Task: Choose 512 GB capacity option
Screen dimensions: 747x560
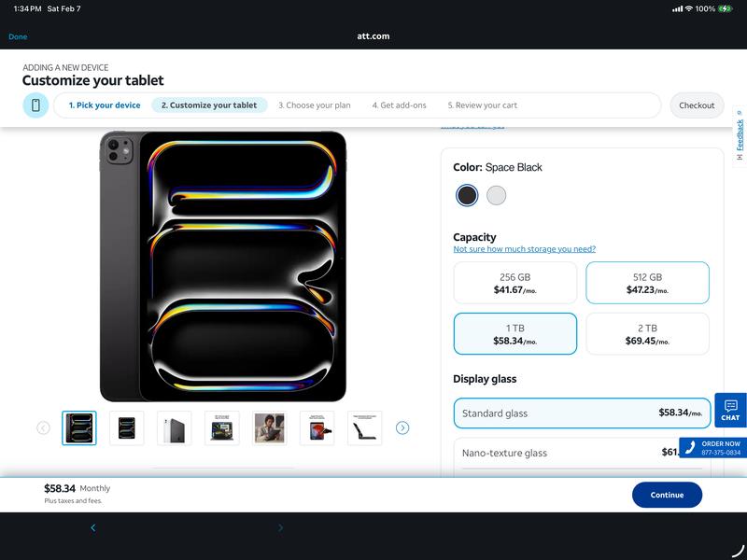Action: [x=647, y=283]
